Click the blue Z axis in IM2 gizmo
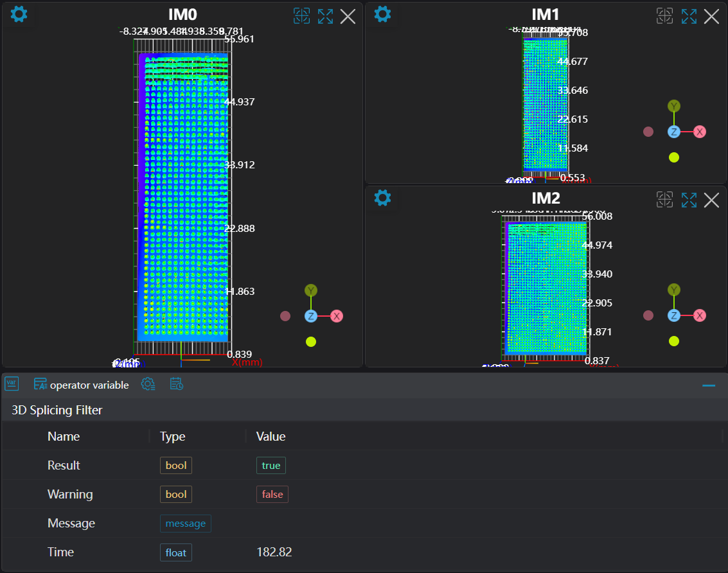This screenshot has height=573, width=728. click(x=673, y=315)
